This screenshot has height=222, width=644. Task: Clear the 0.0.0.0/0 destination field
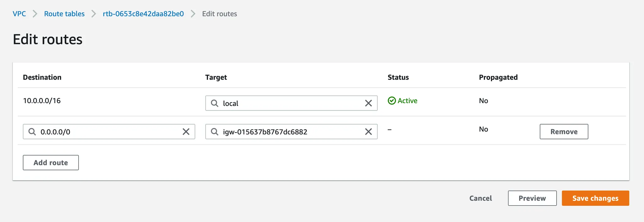click(x=186, y=132)
